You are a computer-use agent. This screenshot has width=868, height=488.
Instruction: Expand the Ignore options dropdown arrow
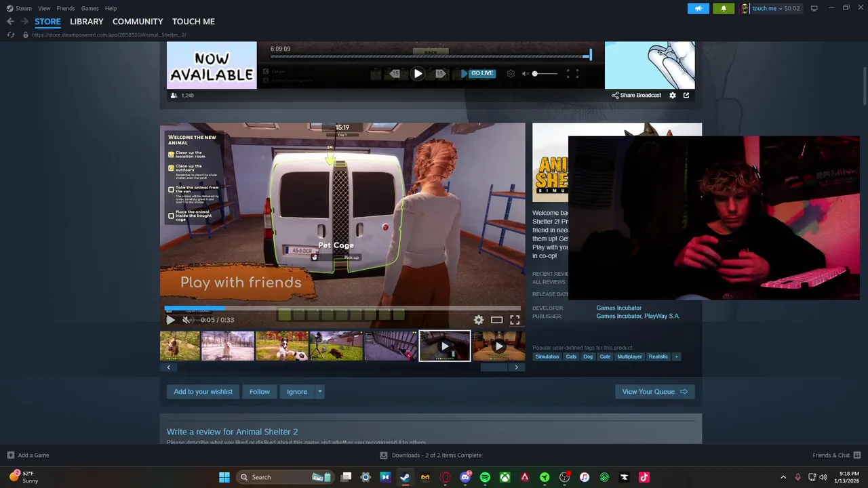click(319, 392)
